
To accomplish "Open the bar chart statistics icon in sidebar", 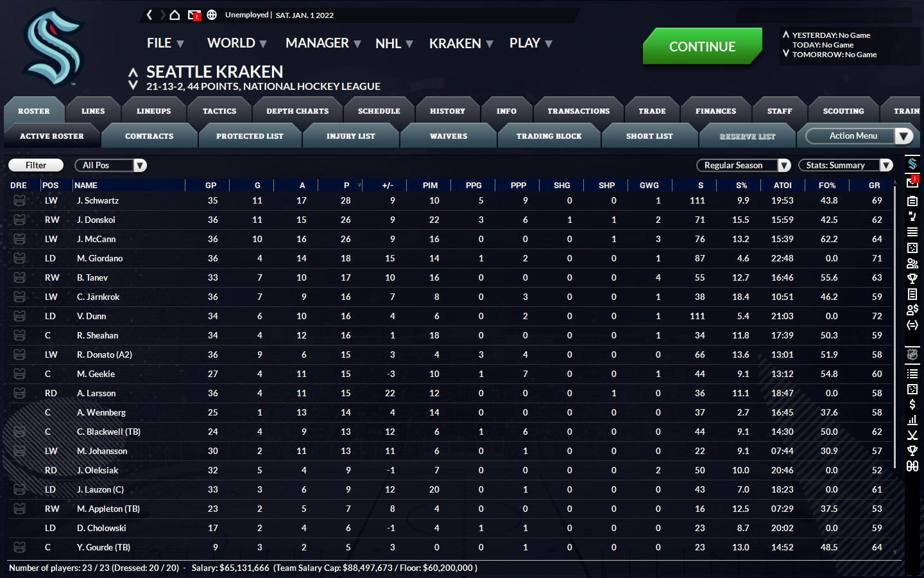I will coord(912,420).
